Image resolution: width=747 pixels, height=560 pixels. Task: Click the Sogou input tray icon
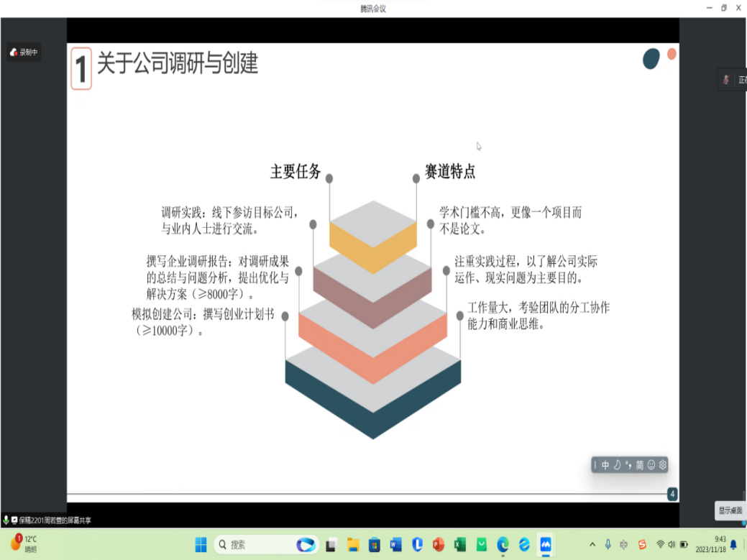[642, 544]
